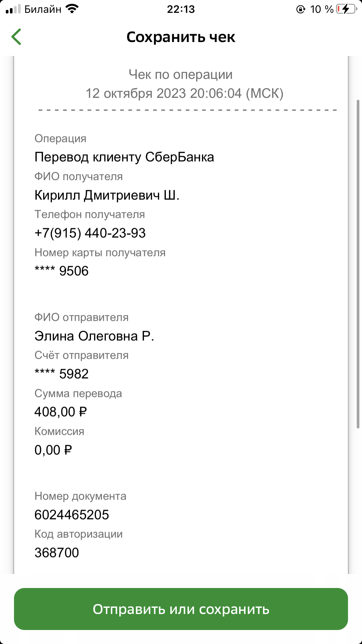Tap the commission value 0,00 ₽
The image size is (362, 644).
pyautogui.click(x=53, y=450)
